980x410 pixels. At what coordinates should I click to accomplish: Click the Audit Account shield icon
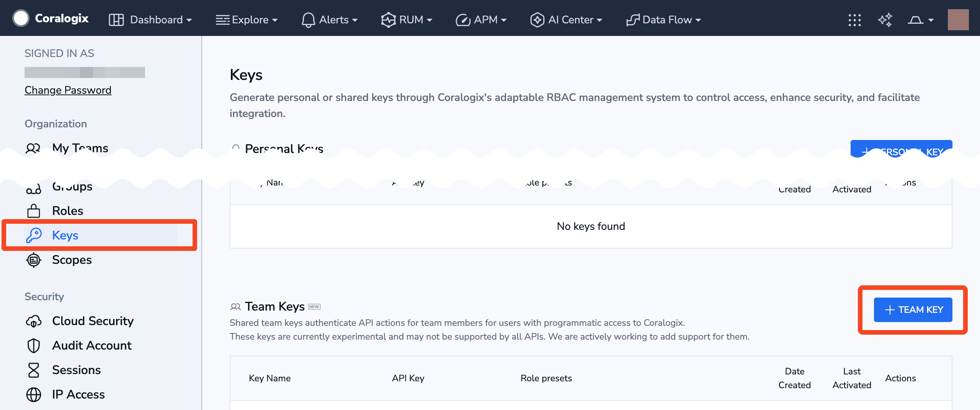(x=34, y=345)
